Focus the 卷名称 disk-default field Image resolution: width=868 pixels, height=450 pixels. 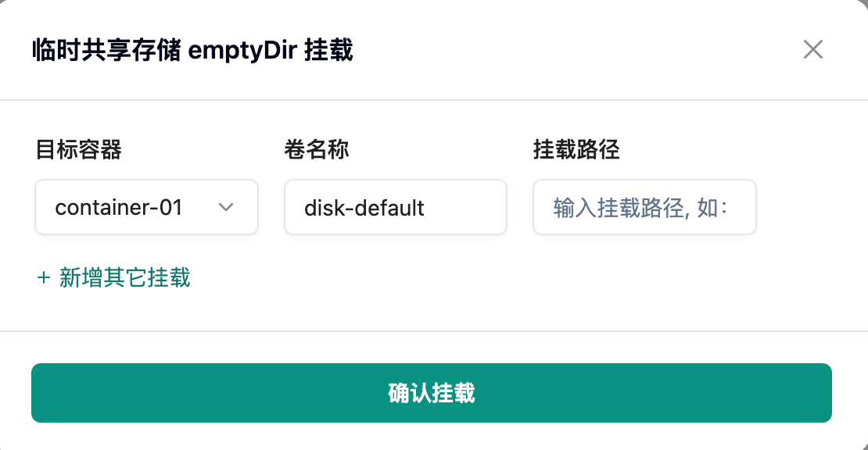(395, 207)
